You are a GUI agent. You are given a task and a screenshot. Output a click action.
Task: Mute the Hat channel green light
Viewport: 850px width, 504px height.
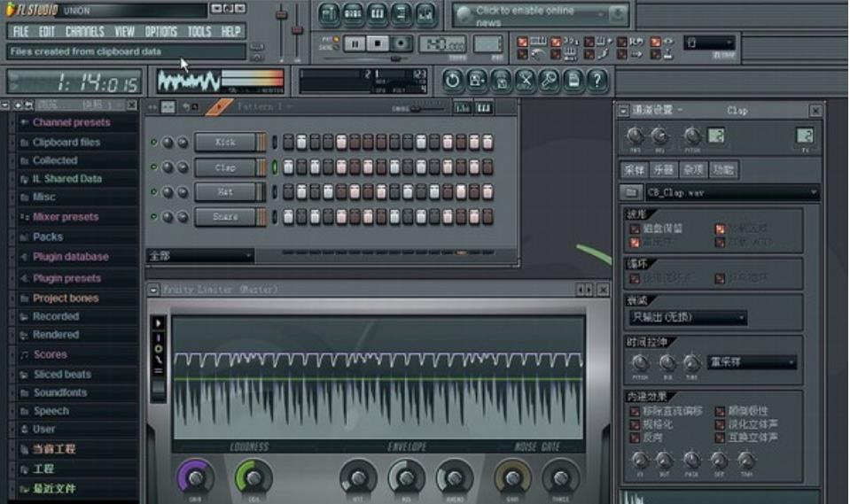click(154, 192)
